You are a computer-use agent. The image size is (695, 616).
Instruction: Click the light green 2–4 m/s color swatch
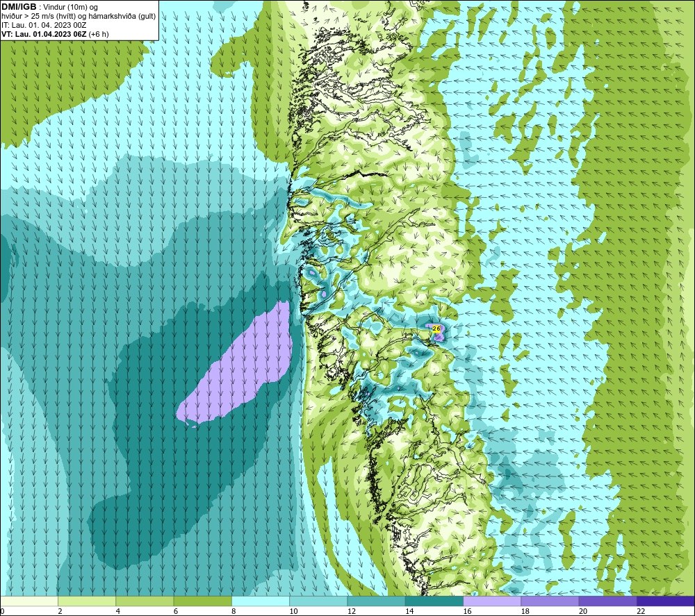tap(87, 601)
